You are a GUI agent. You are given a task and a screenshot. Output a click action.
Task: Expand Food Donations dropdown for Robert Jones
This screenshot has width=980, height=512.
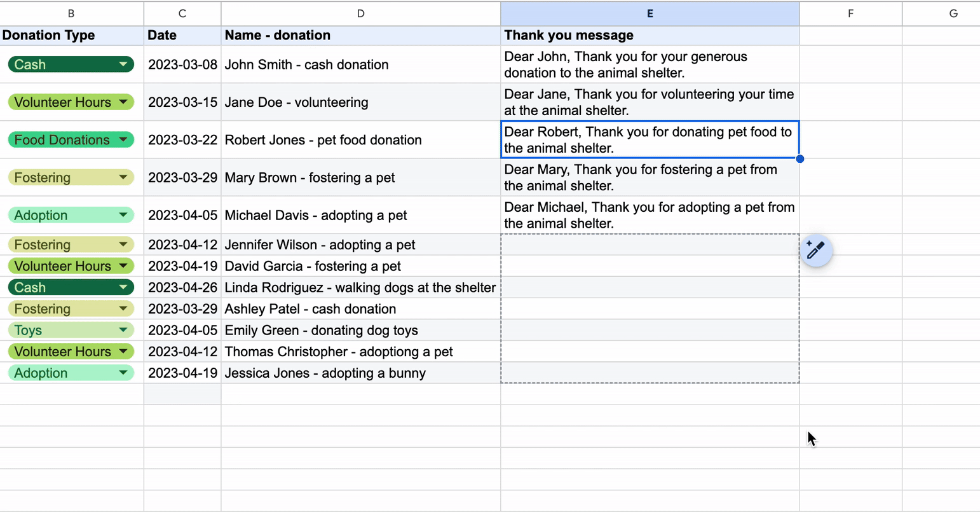tap(123, 139)
